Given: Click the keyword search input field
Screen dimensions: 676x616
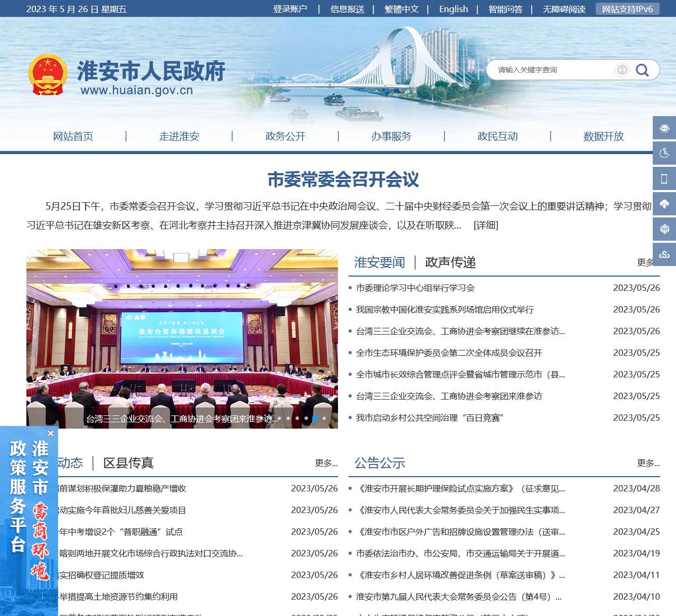Looking at the screenshot, I should (552, 70).
